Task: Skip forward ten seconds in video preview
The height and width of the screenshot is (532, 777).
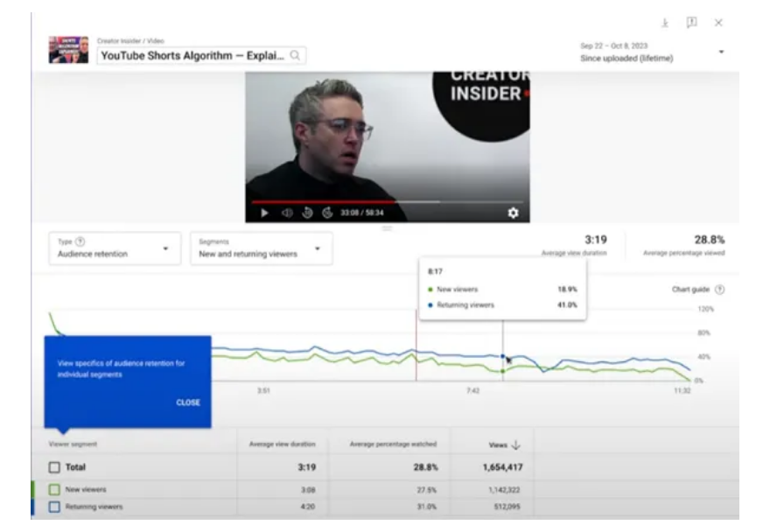Action: pyautogui.click(x=327, y=213)
